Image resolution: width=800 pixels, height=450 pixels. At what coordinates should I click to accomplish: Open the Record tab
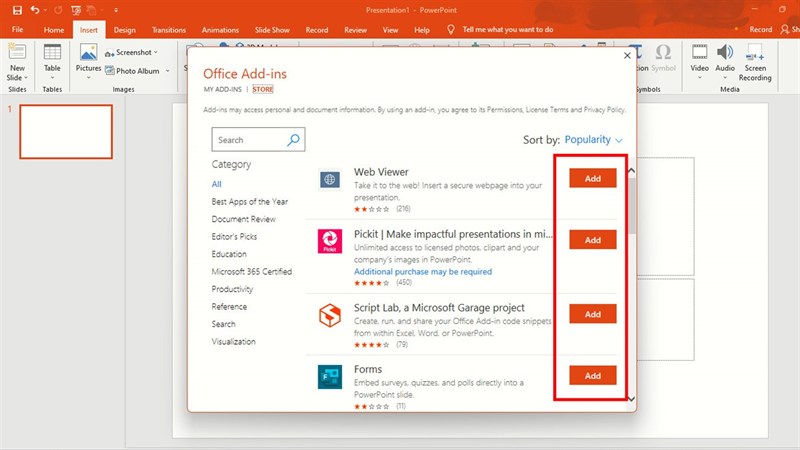pyautogui.click(x=317, y=30)
